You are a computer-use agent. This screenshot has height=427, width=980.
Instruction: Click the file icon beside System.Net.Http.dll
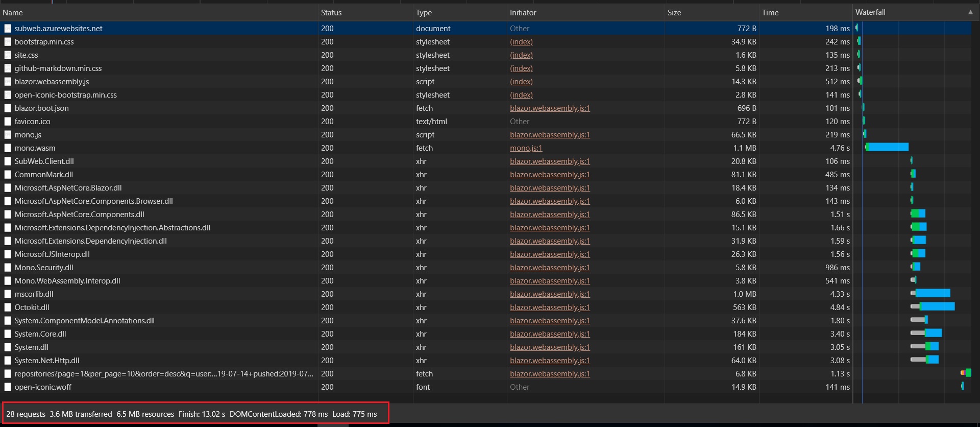coord(8,361)
